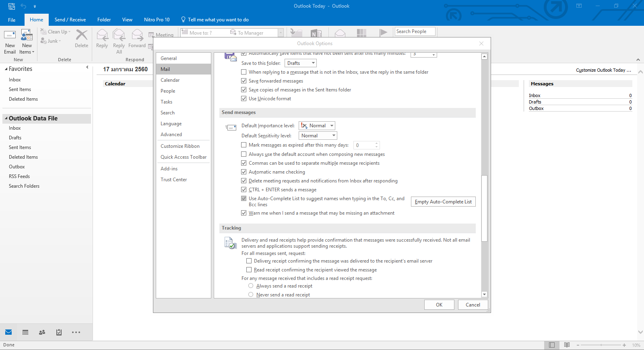The image size is (644, 350).
Task: Toggle Automatic name checking checkbox
Action: tap(244, 172)
